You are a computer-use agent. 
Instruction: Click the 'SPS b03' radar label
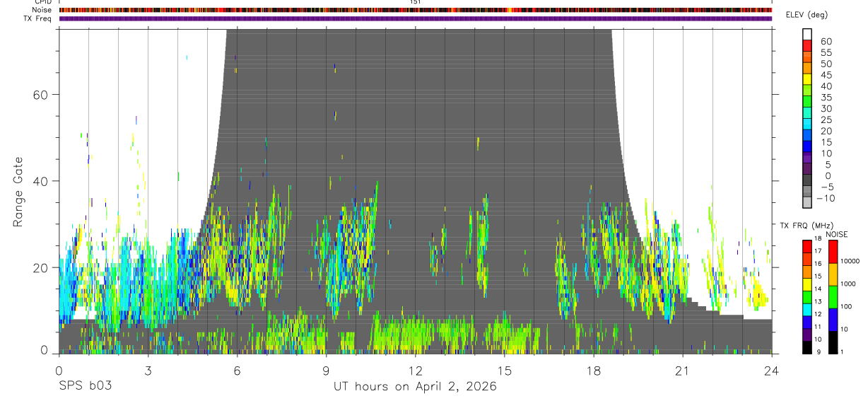[x=84, y=387]
